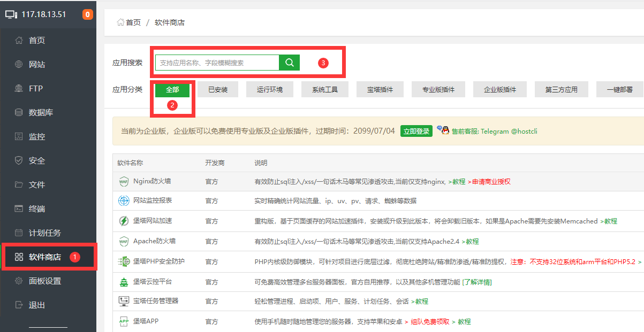The image size is (644, 332).
Task: Click the 宝塔任务管理器 monitor icon
Action: [124, 301]
